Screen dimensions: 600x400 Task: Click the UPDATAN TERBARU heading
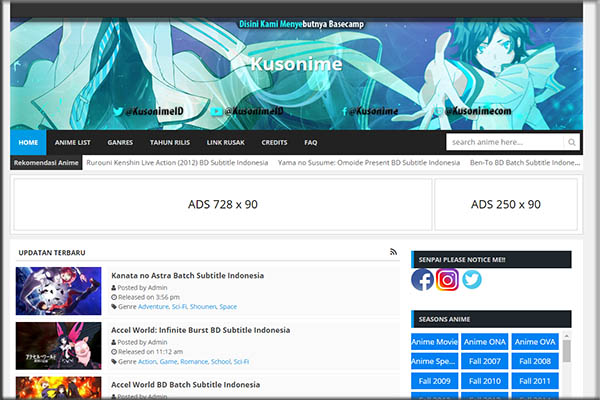tap(52, 253)
